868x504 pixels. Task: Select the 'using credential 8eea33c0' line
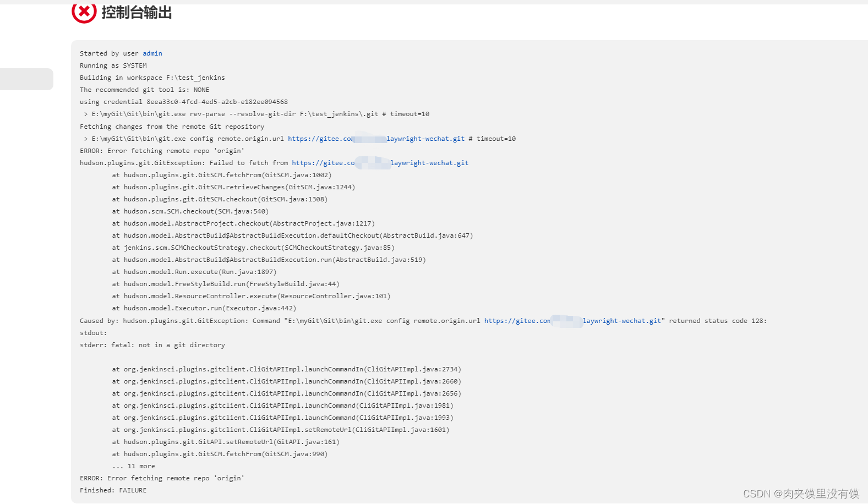(x=184, y=102)
